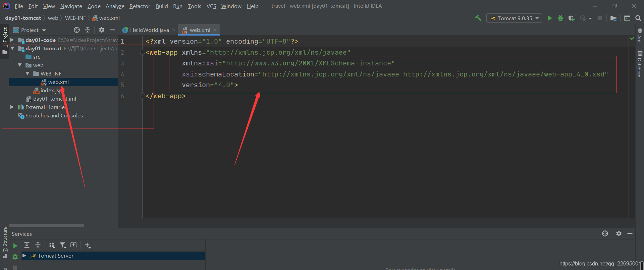This screenshot has height=270, width=644.
Task: Open the Refactor menu
Action: (140, 6)
